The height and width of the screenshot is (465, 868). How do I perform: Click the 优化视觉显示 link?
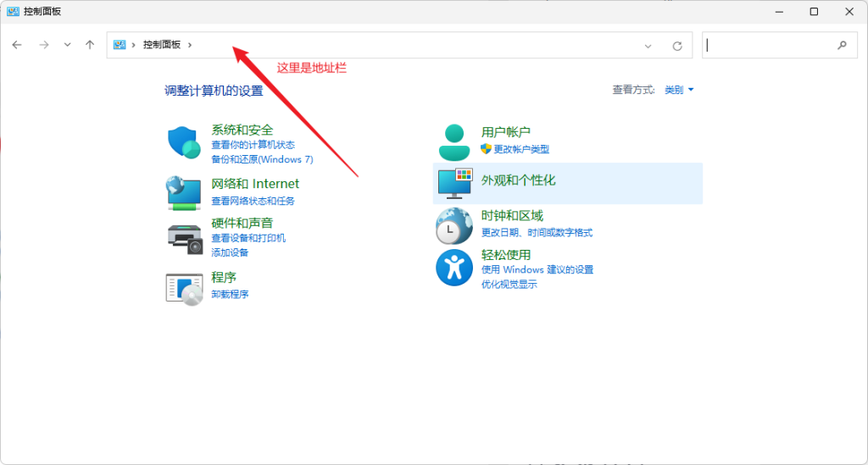tap(509, 285)
